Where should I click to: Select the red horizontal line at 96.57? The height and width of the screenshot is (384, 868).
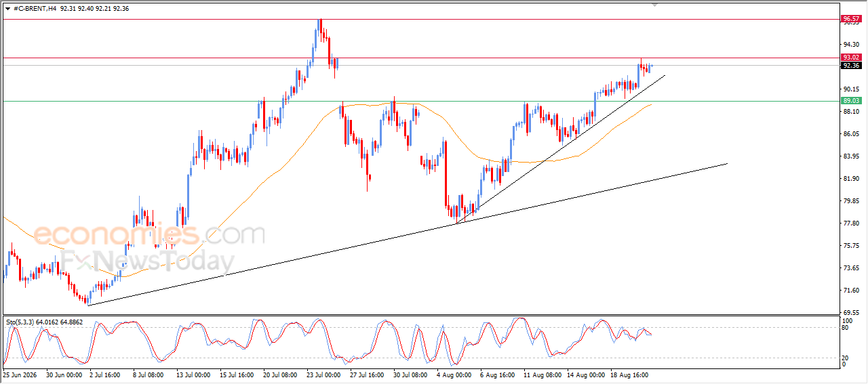click(420, 19)
